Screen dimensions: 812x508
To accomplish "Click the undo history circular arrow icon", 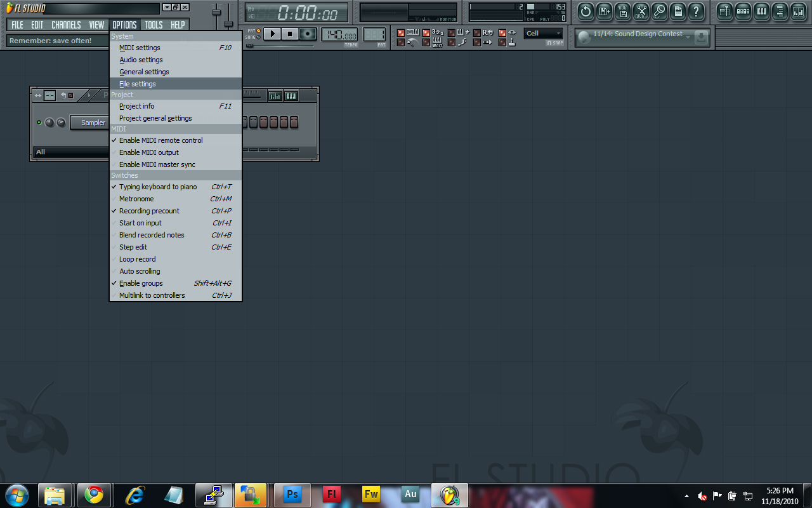I will click(x=586, y=11).
